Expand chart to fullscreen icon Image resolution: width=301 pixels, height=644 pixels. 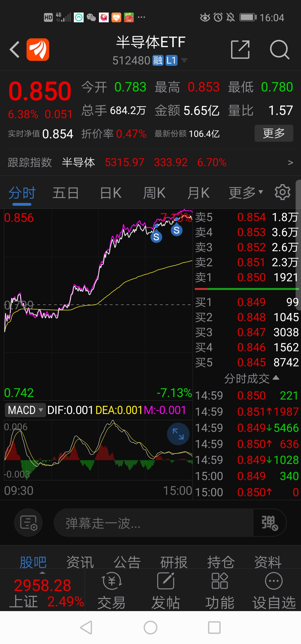(x=178, y=434)
